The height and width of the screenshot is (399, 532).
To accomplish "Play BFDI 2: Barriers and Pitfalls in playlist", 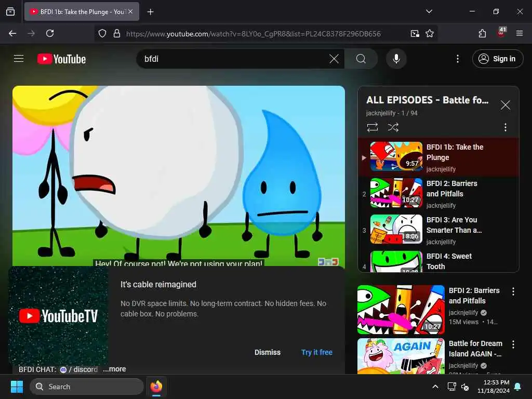I will pyautogui.click(x=438, y=193).
